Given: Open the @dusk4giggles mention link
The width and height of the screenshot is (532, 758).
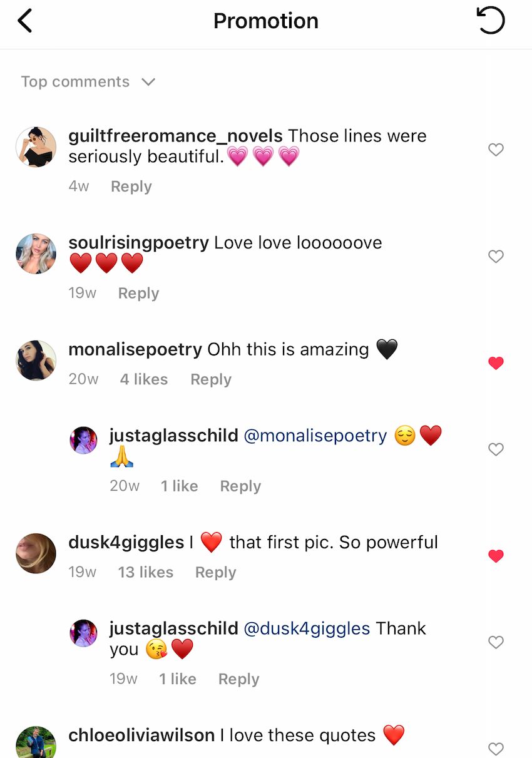Looking at the screenshot, I should (x=307, y=628).
